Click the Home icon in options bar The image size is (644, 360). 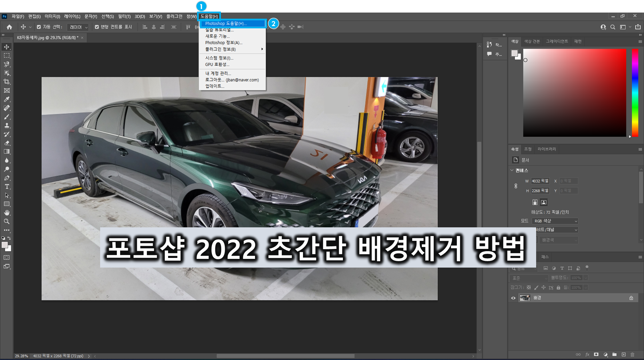[9, 27]
